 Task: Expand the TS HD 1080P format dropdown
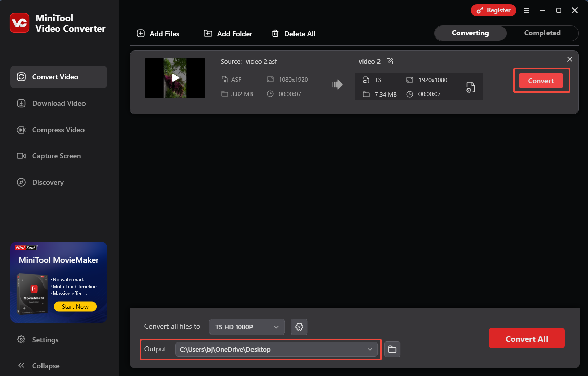tap(247, 327)
